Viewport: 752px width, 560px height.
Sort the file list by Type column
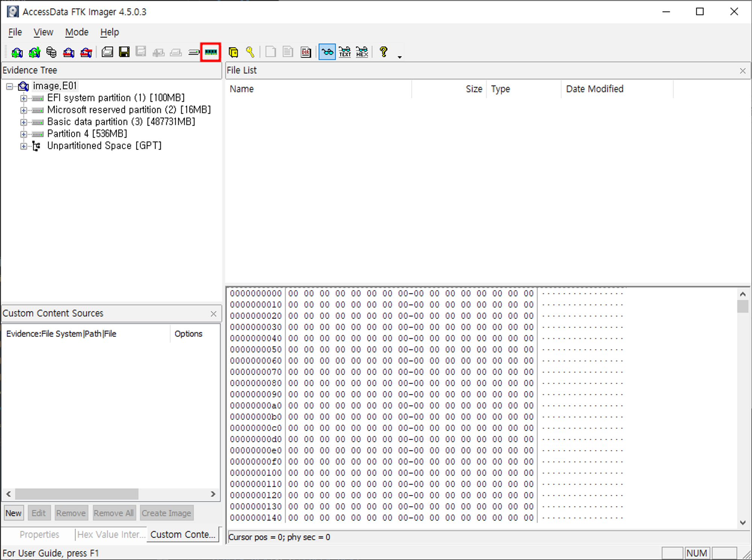[x=524, y=89]
